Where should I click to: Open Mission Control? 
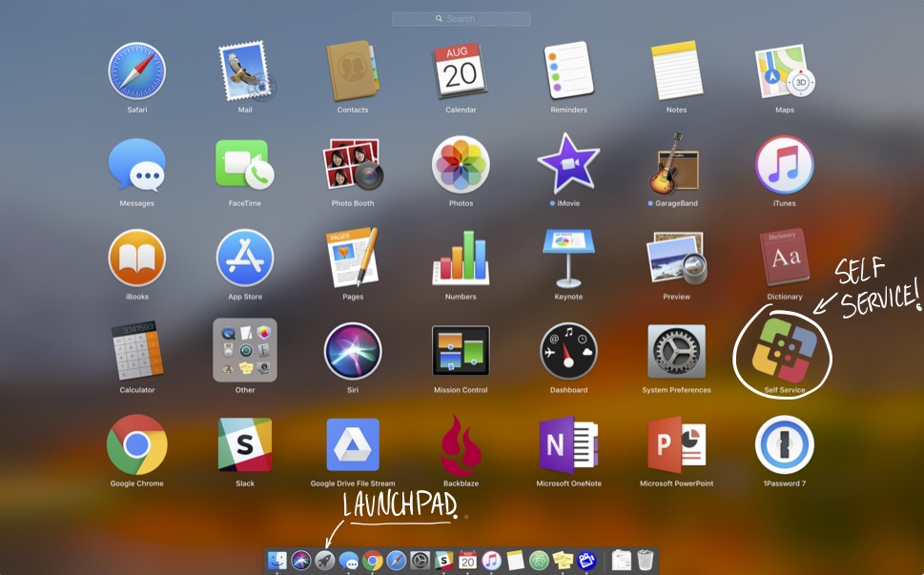click(x=461, y=353)
